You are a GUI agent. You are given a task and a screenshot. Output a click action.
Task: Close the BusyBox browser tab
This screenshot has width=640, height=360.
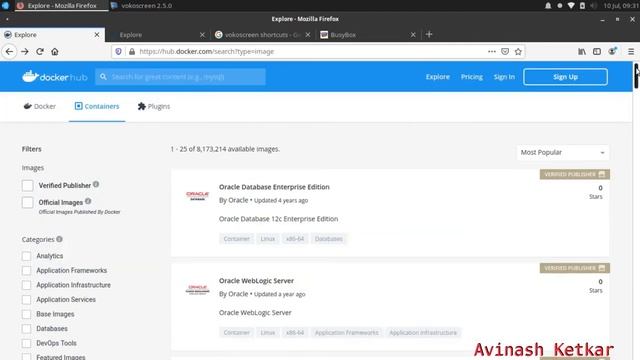pos(413,35)
